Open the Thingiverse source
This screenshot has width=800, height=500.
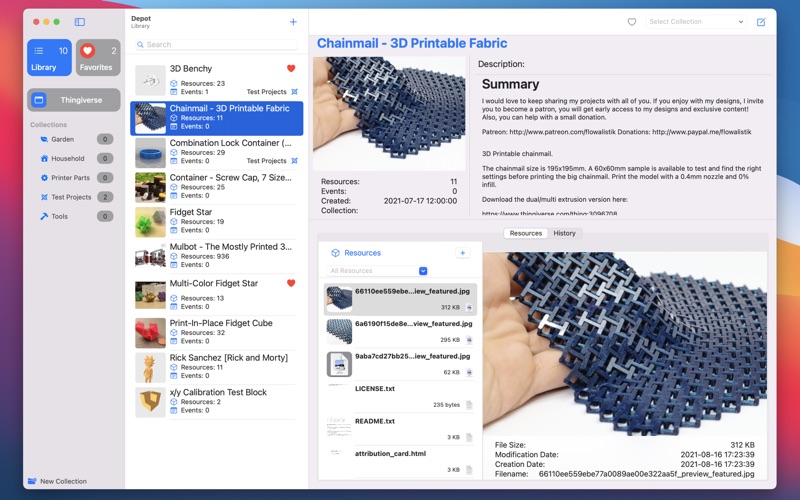74,100
